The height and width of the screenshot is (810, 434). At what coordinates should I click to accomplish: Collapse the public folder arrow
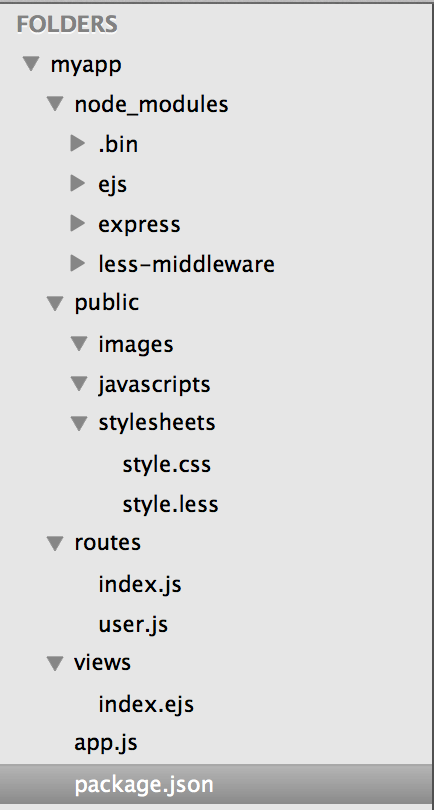coord(55,304)
